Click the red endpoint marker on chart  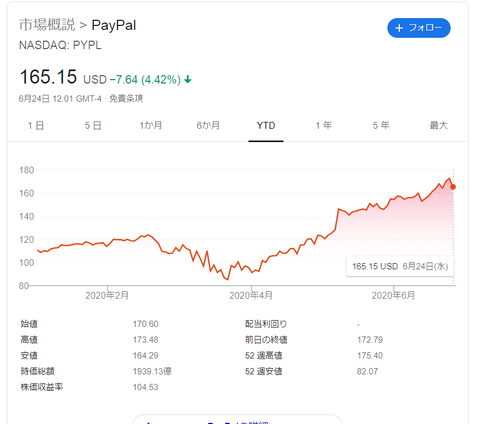point(453,187)
